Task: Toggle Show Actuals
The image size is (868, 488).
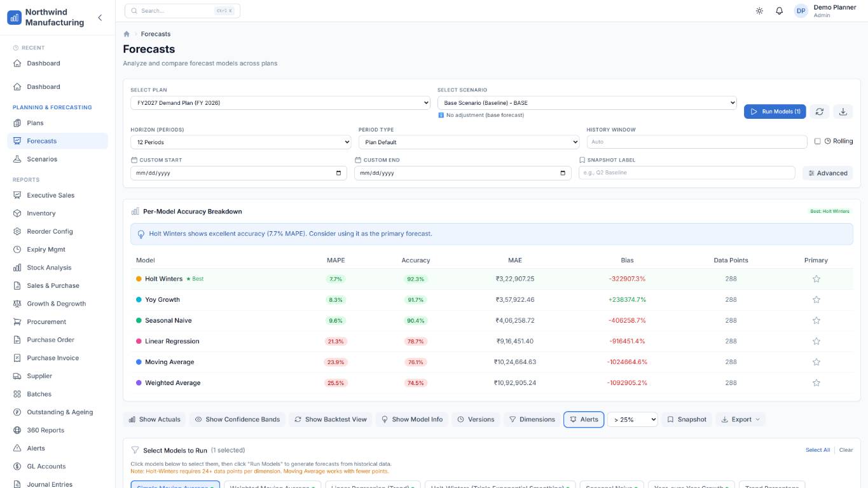Action: [x=155, y=419]
